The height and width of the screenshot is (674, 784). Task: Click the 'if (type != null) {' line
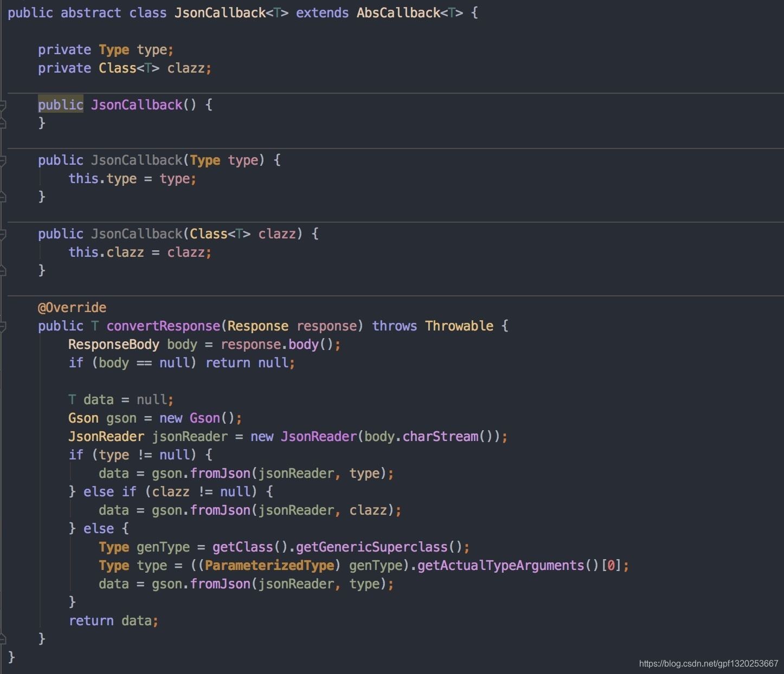140,455
